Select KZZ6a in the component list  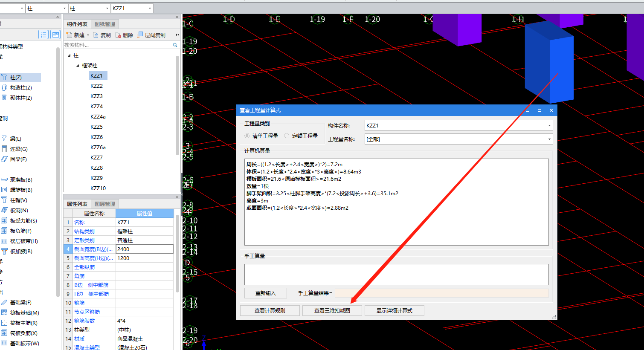coord(98,147)
